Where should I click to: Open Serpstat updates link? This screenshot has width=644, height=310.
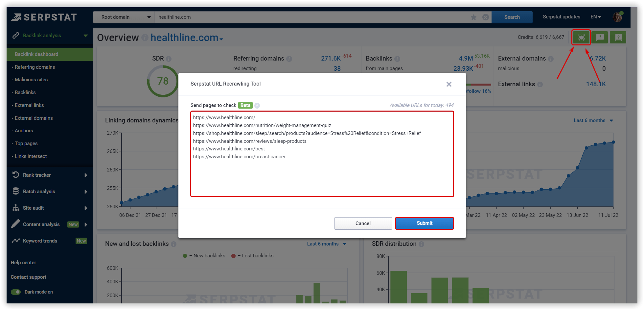pos(561,17)
